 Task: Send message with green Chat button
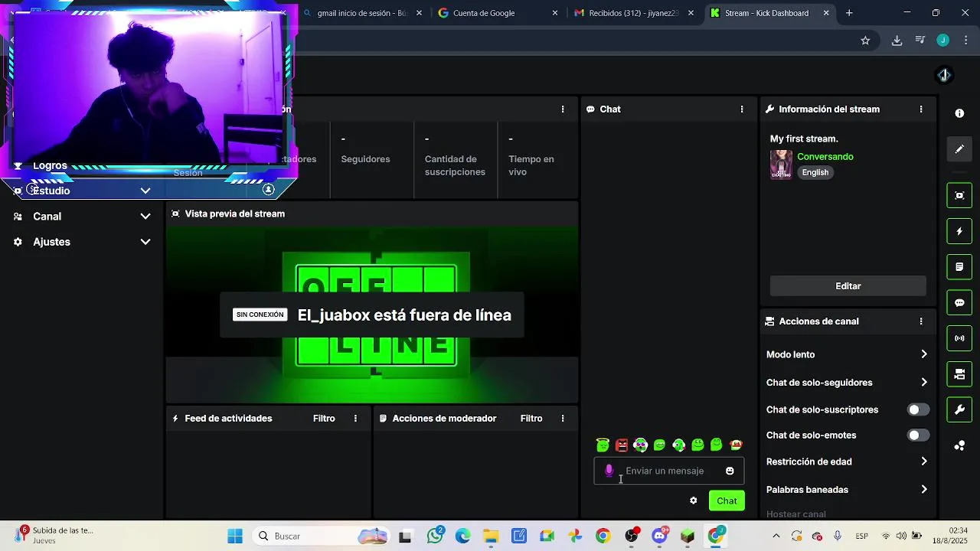pos(727,500)
